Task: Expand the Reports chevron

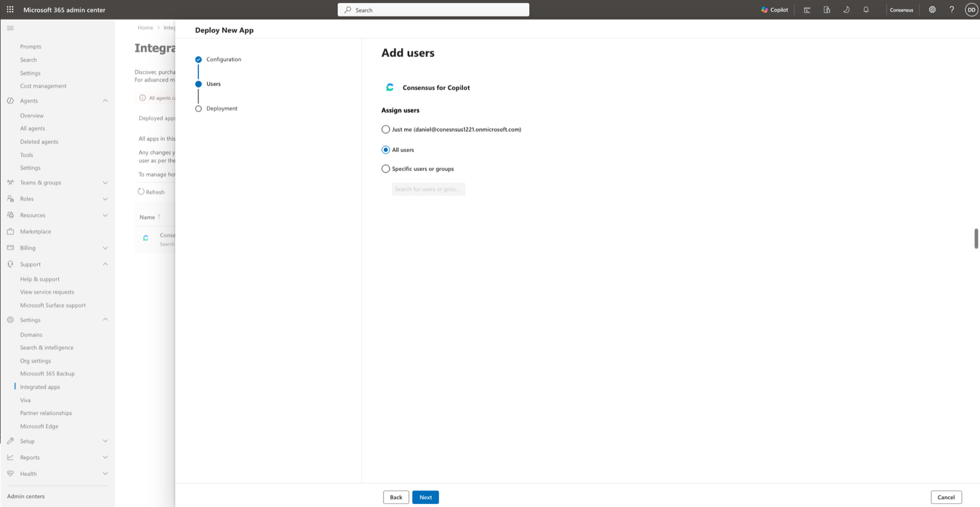Action: 105,457
